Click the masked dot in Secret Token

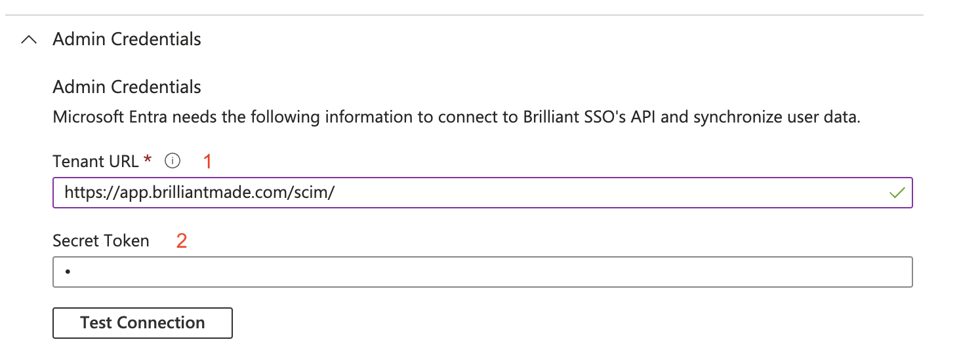(68, 271)
